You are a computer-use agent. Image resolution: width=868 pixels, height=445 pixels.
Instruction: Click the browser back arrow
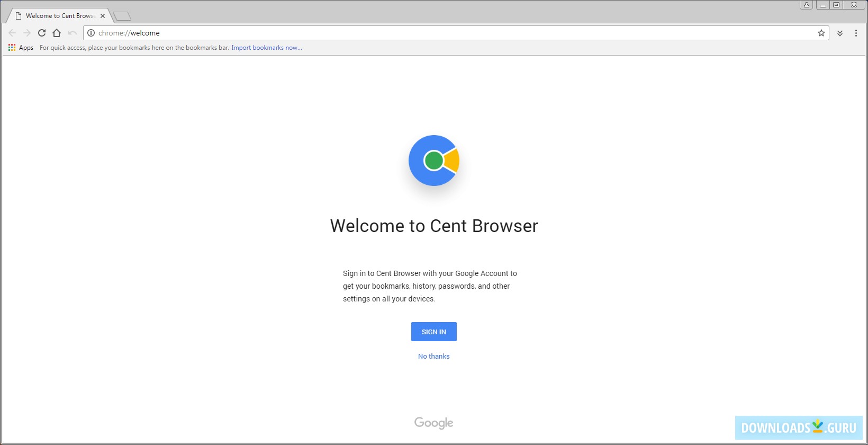pos(12,33)
